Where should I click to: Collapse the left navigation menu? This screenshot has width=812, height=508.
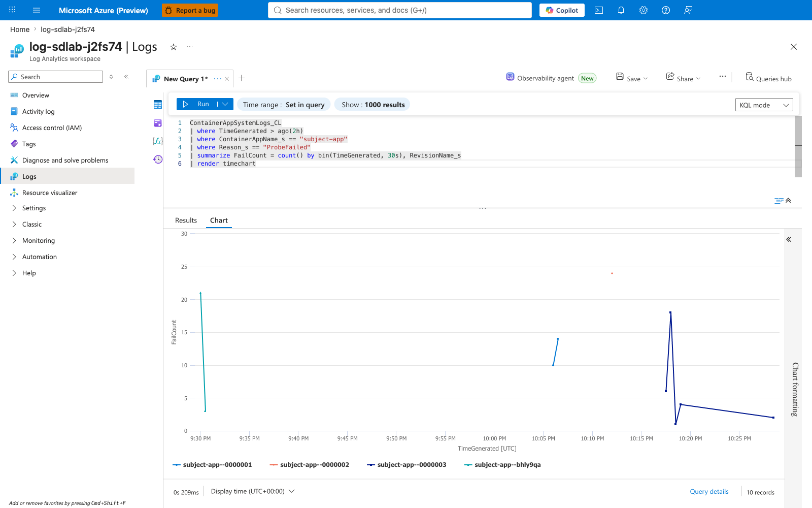(x=126, y=77)
